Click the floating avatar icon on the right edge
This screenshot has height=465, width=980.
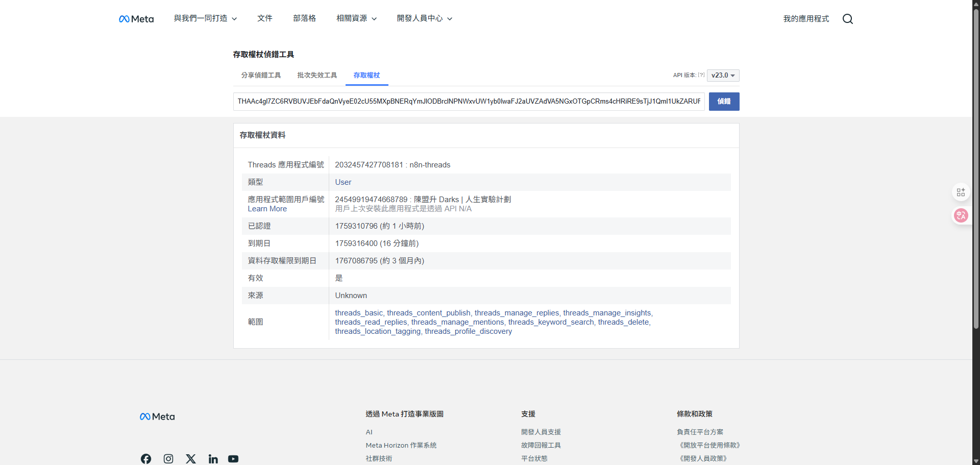(961, 215)
